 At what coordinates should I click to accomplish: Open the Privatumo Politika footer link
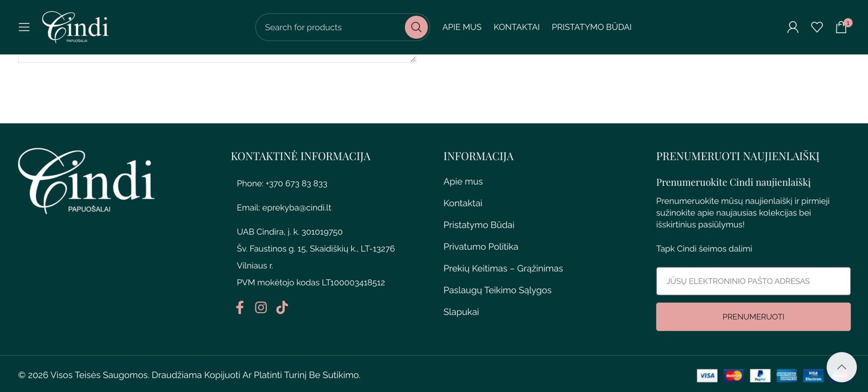(x=481, y=246)
